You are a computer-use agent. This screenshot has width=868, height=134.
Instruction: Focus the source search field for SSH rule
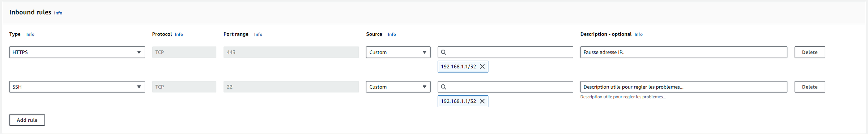tap(506, 87)
